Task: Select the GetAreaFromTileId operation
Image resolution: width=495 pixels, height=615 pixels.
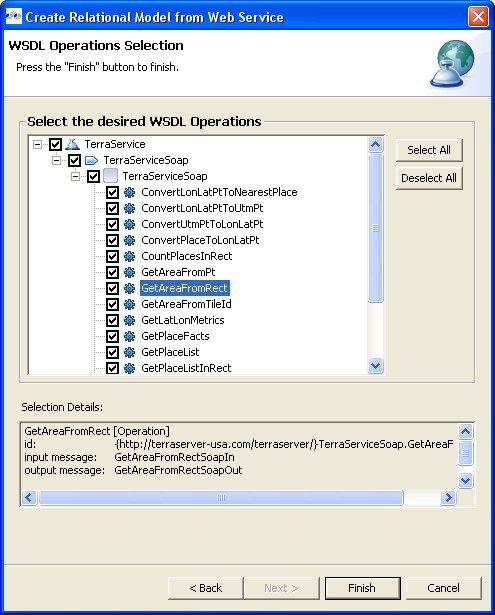Action: (186, 304)
